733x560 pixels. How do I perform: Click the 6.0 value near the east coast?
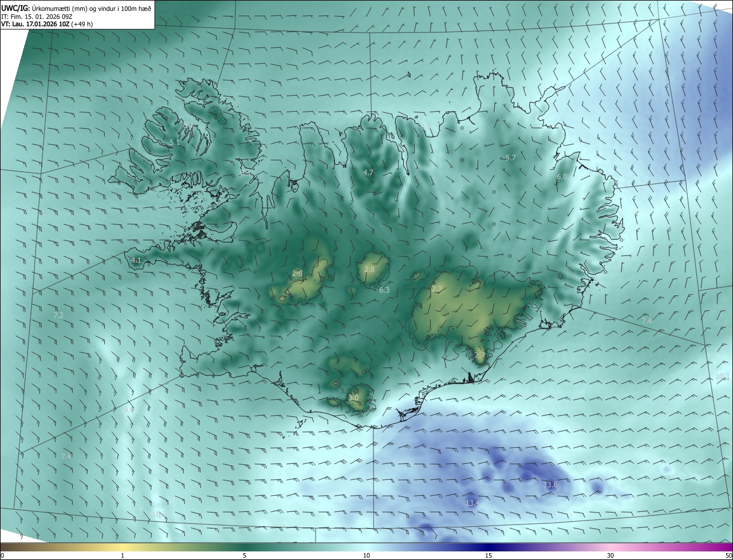tap(562, 177)
